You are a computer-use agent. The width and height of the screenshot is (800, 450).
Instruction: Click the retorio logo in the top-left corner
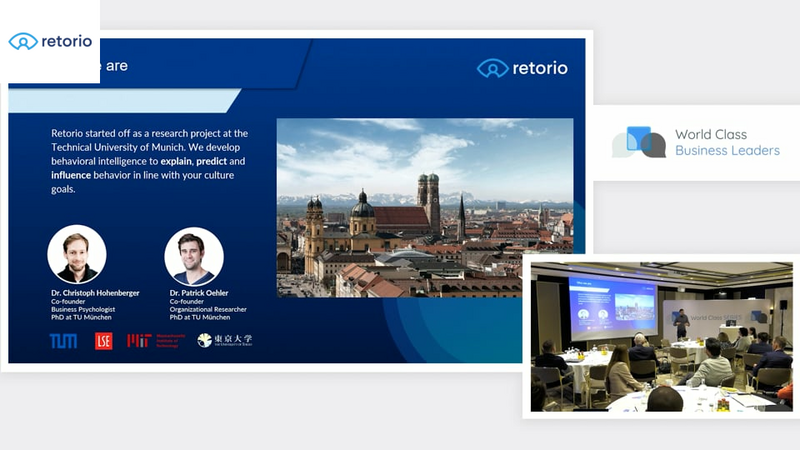click(x=50, y=41)
